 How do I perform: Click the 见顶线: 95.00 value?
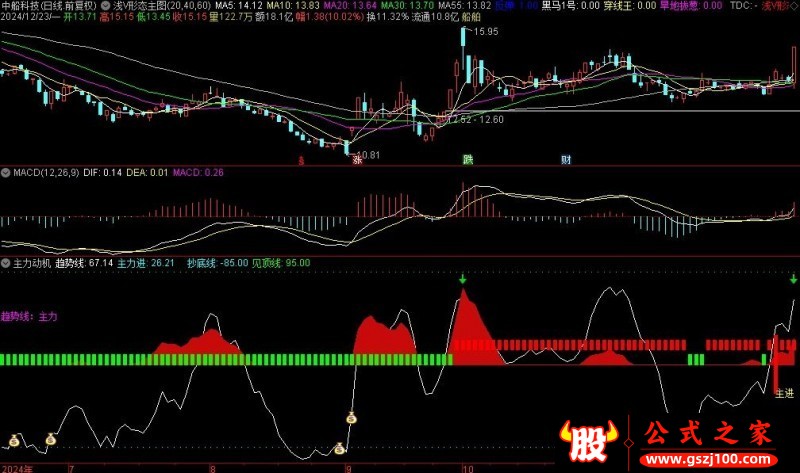[281, 263]
